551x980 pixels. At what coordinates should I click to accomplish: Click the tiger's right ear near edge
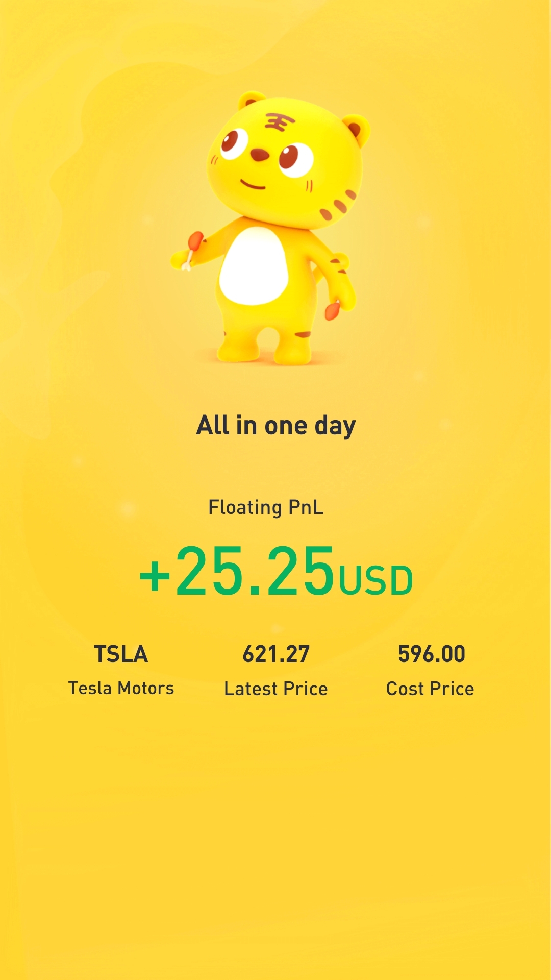pos(357,129)
